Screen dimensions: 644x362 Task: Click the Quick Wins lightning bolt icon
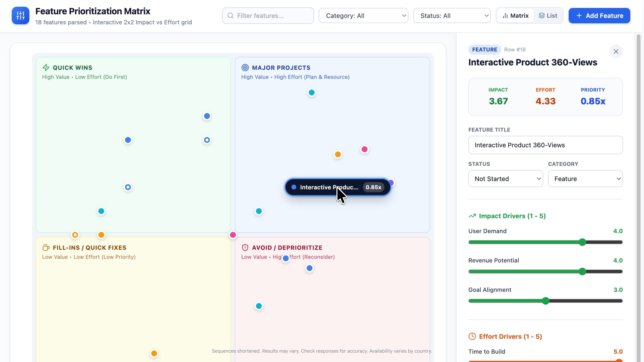pos(46,68)
